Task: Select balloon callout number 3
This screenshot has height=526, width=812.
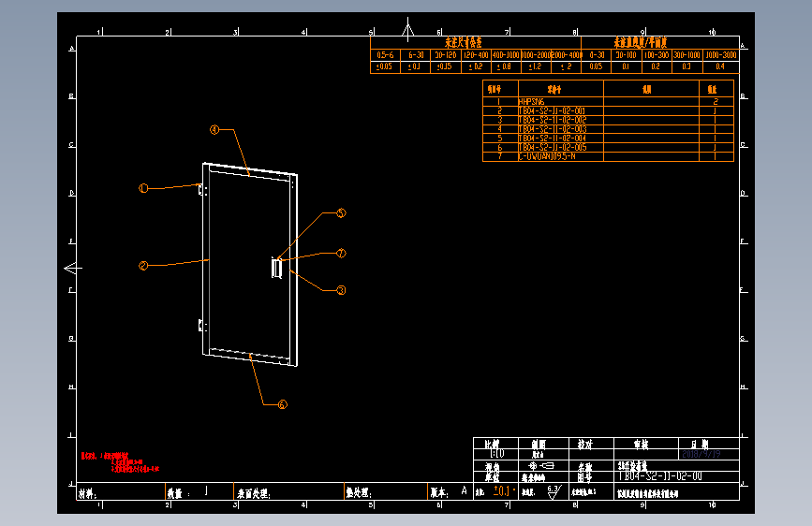Action: (341, 290)
